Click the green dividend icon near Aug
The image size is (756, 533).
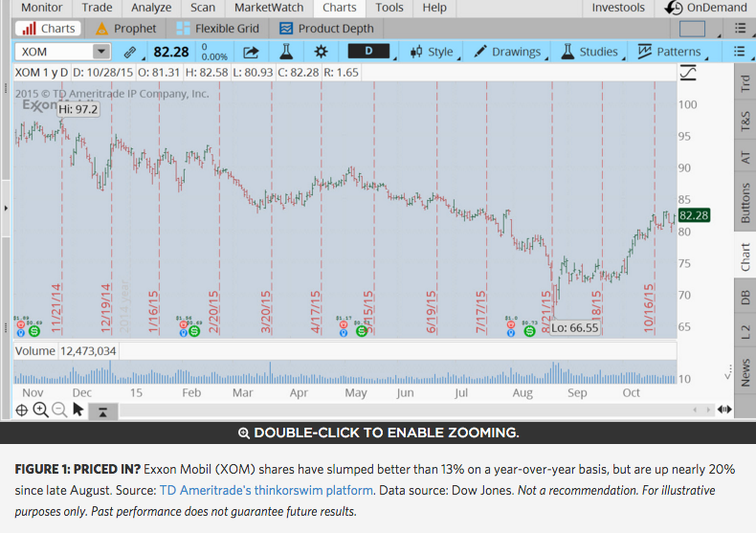(529, 331)
